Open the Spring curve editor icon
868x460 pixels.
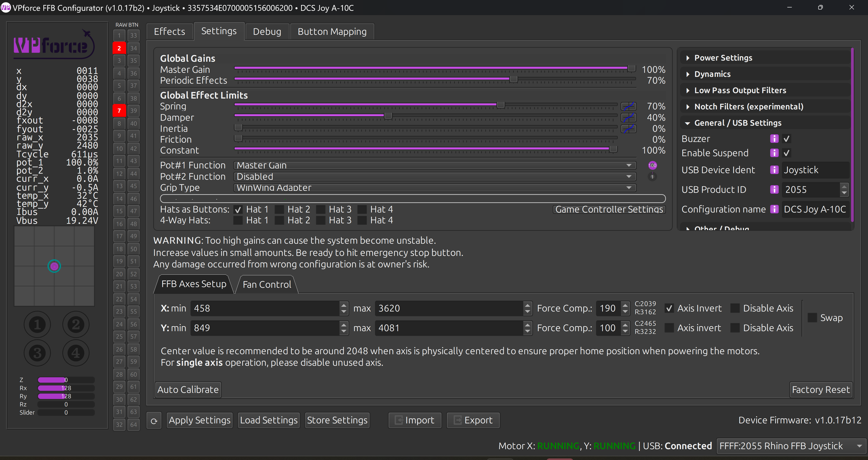click(628, 106)
